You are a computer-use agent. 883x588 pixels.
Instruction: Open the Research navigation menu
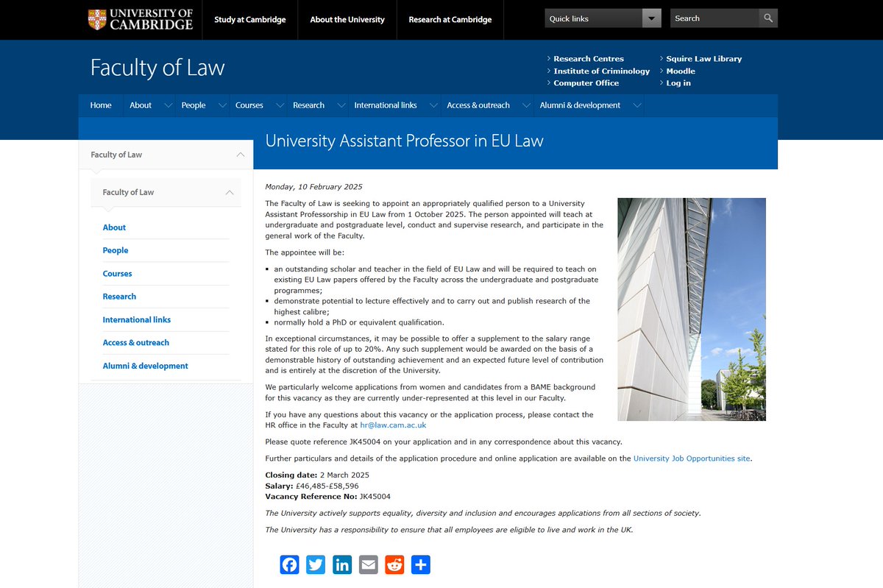click(x=308, y=105)
